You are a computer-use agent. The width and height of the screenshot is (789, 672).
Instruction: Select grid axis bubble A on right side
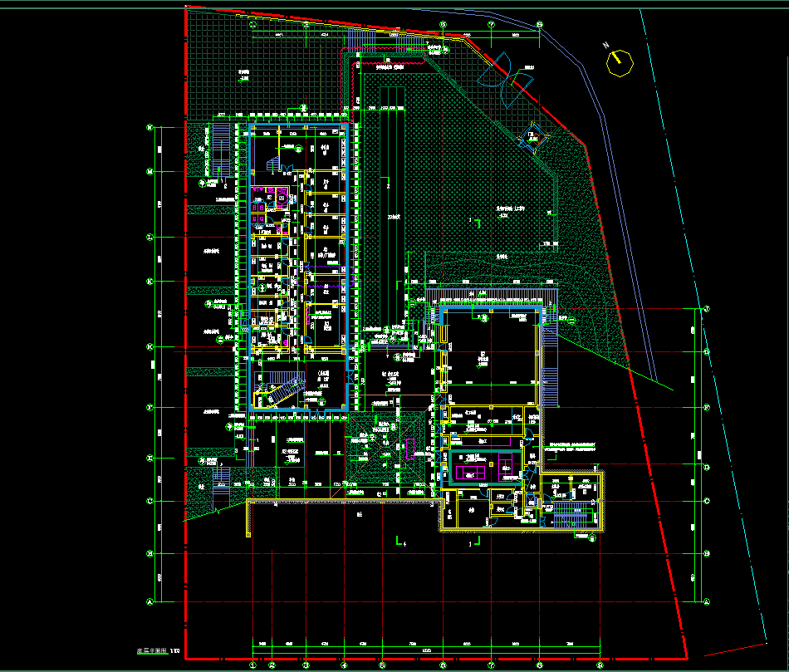point(706,601)
